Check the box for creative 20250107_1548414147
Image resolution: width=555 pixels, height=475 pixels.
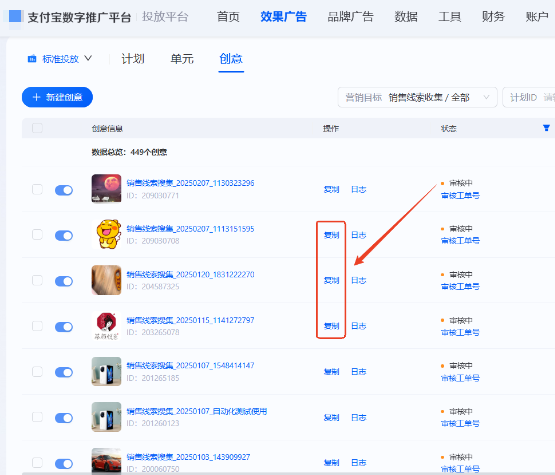click(x=37, y=371)
